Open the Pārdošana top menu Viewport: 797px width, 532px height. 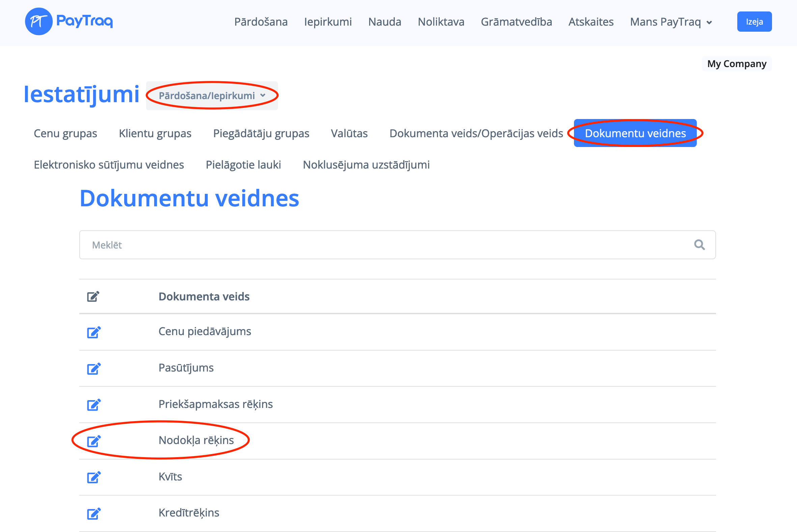tap(261, 22)
